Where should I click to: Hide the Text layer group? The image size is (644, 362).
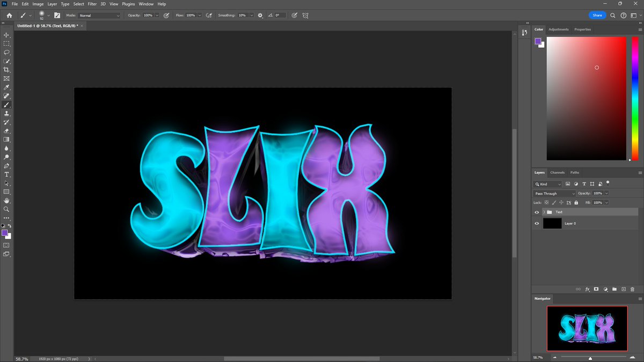pyautogui.click(x=536, y=212)
